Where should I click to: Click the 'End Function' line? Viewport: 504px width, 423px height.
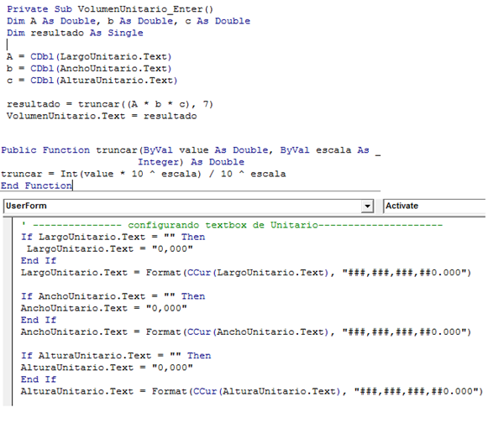pyautogui.click(x=36, y=185)
